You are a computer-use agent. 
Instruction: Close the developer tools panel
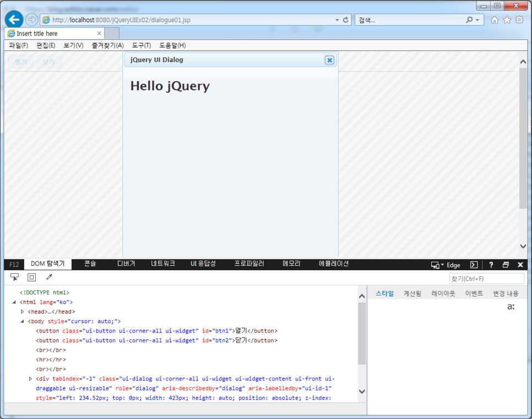click(520, 265)
